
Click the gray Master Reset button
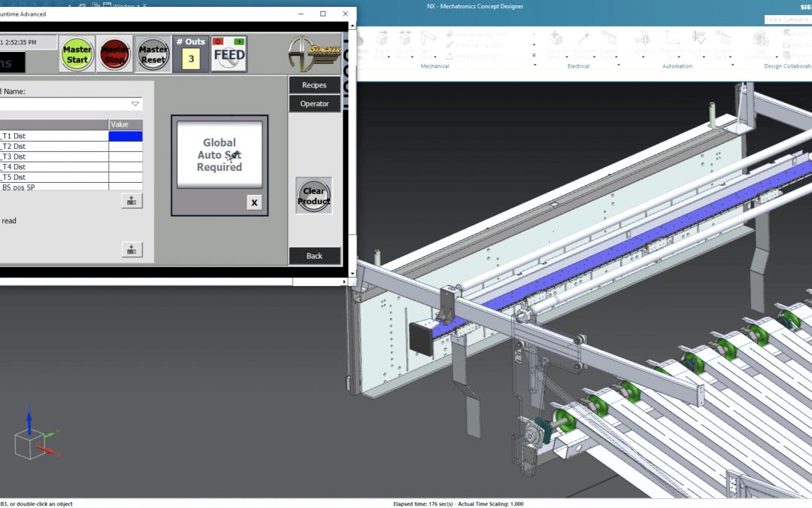153,54
